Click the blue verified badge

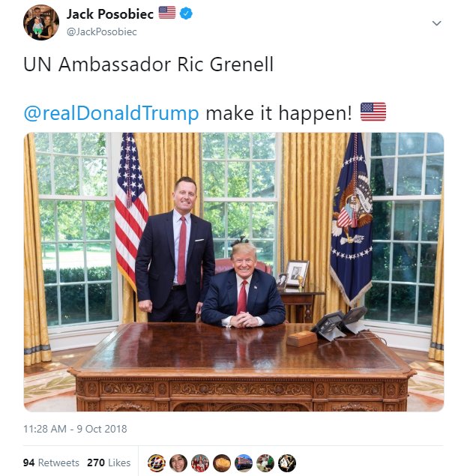pos(186,13)
